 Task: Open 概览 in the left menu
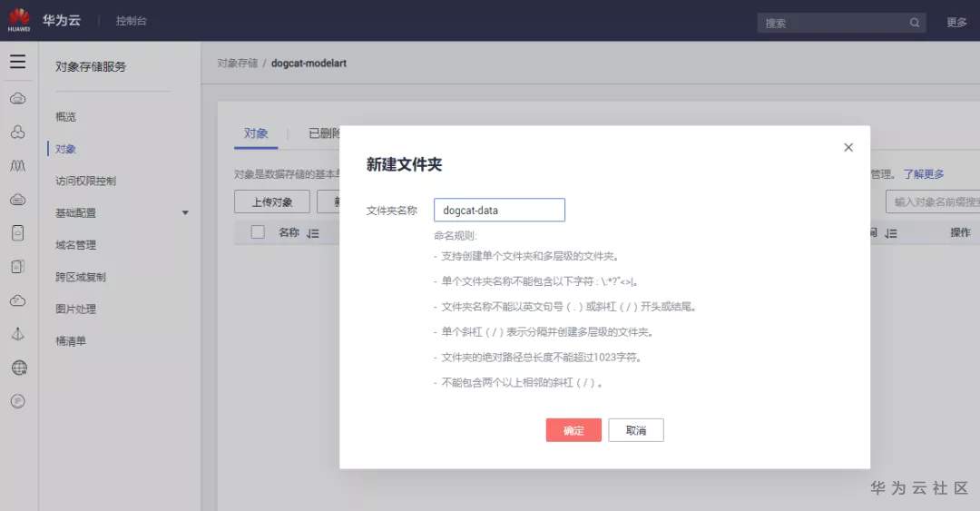tap(65, 117)
